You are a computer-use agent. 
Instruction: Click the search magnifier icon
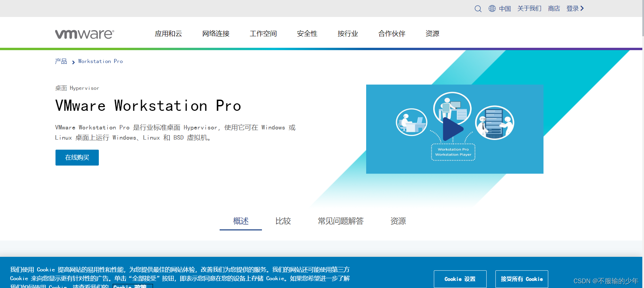pos(478,9)
